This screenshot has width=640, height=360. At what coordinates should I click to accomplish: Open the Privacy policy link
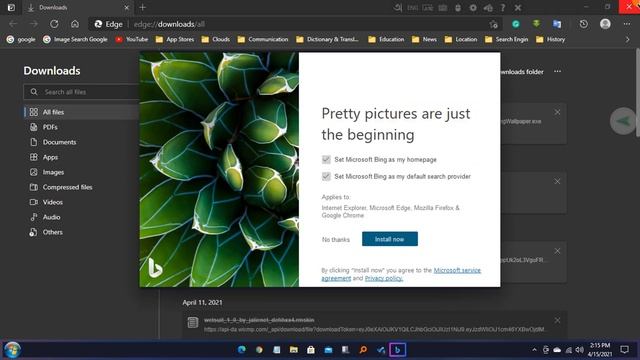click(x=384, y=278)
